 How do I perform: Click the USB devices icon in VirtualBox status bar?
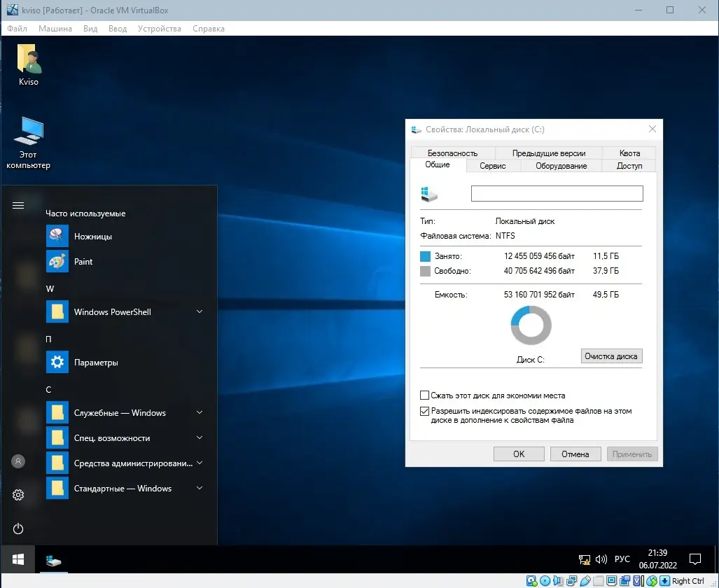(585, 580)
